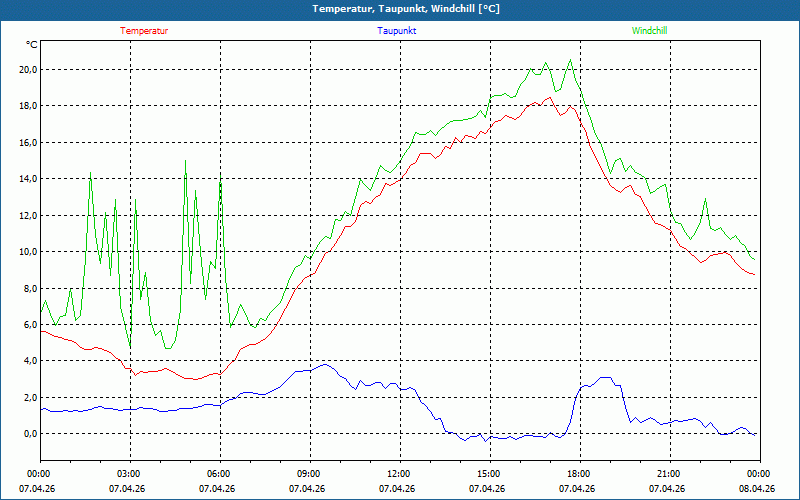Image resolution: width=800 pixels, height=500 pixels.
Task: Click the 12,0 y-axis value
Action: [28, 215]
